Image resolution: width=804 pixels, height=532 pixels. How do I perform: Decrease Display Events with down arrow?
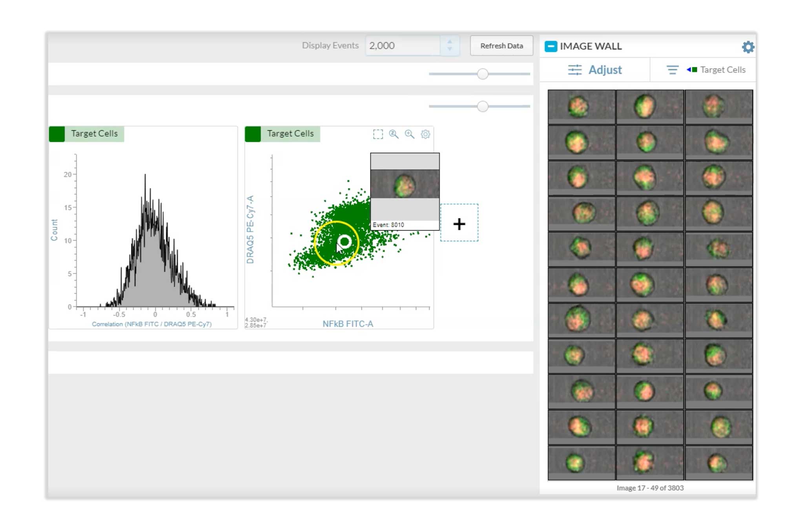click(450, 49)
